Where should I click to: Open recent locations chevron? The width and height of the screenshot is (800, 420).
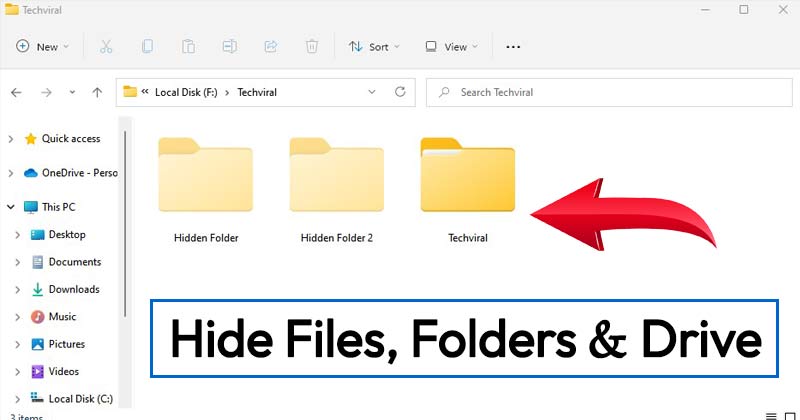pos(72,92)
